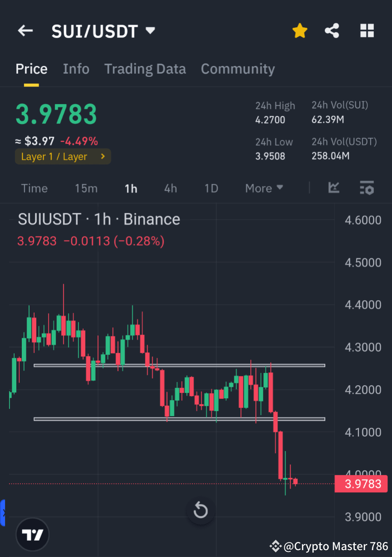Open the SUI/USDT pair selector dropdown
Image resolution: width=392 pixels, height=557 pixels.
150,30
